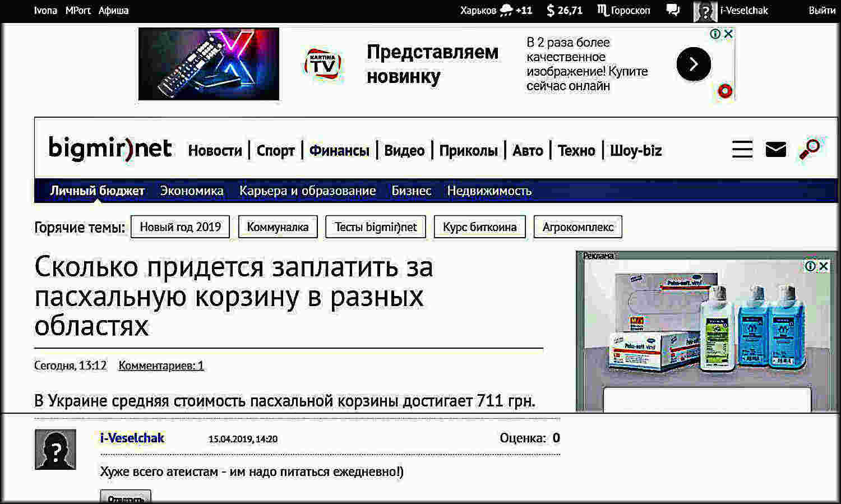Click the Сегодня, 13:12 timestamp
This screenshot has width=841, height=504.
pos(70,366)
